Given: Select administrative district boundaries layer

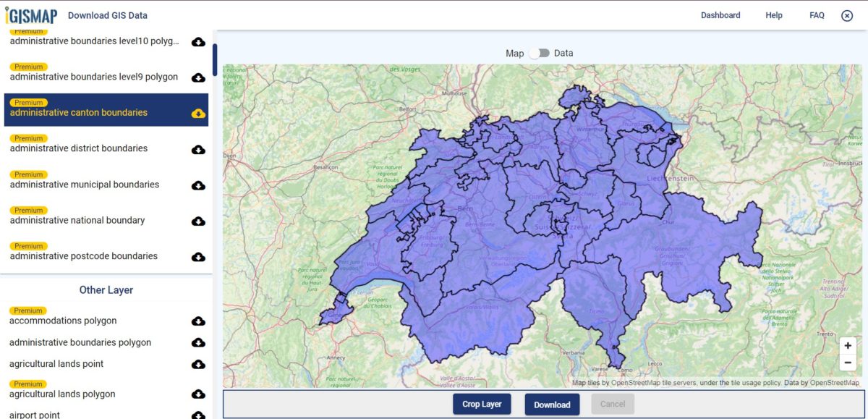Looking at the screenshot, I should coord(79,148).
